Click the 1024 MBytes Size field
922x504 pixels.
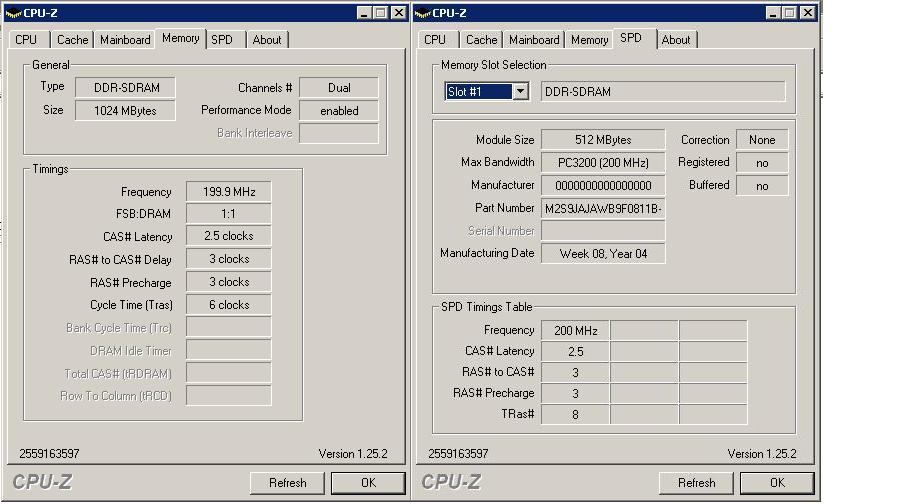point(125,111)
